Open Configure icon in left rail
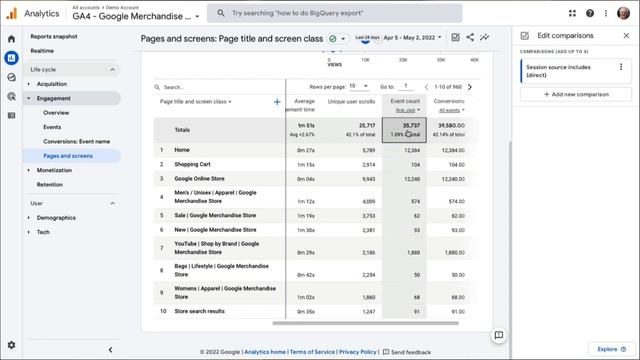Viewport: 640px width, 360px height. [11, 116]
